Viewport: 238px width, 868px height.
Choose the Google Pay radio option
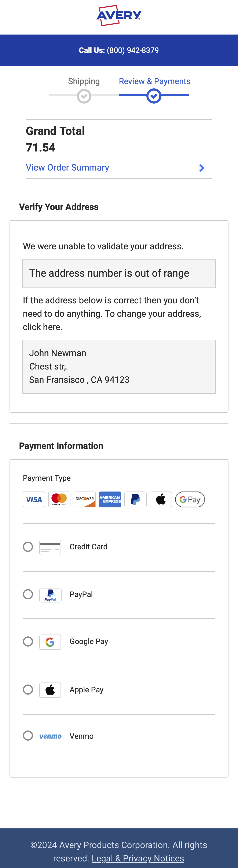28,641
